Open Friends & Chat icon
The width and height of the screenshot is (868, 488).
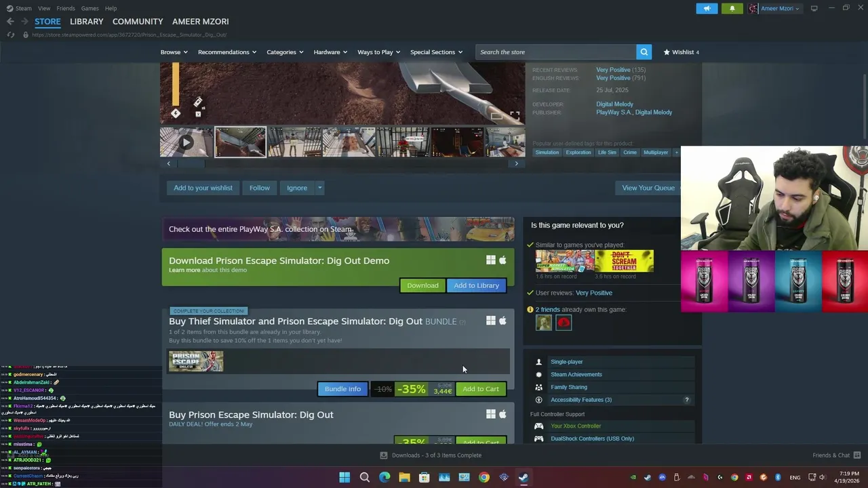(x=857, y=455)
